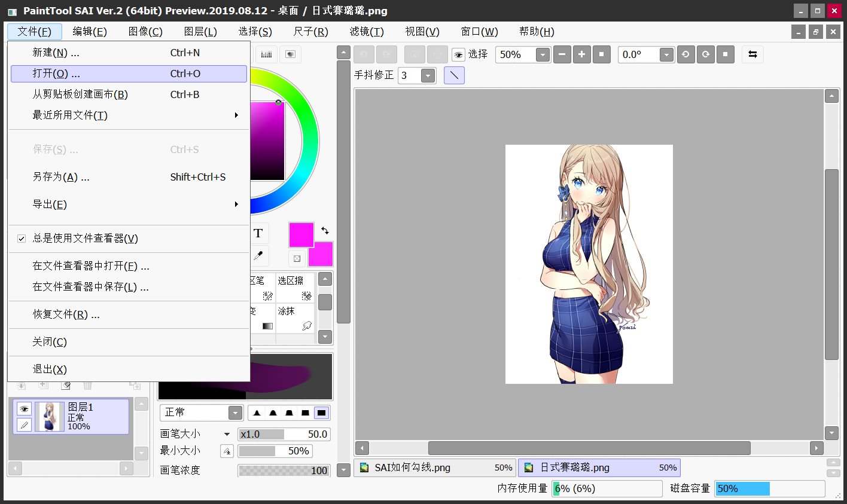
Task: Toggle 总是使用文件查看器 checkbox
Action: (x=22, y=239)
